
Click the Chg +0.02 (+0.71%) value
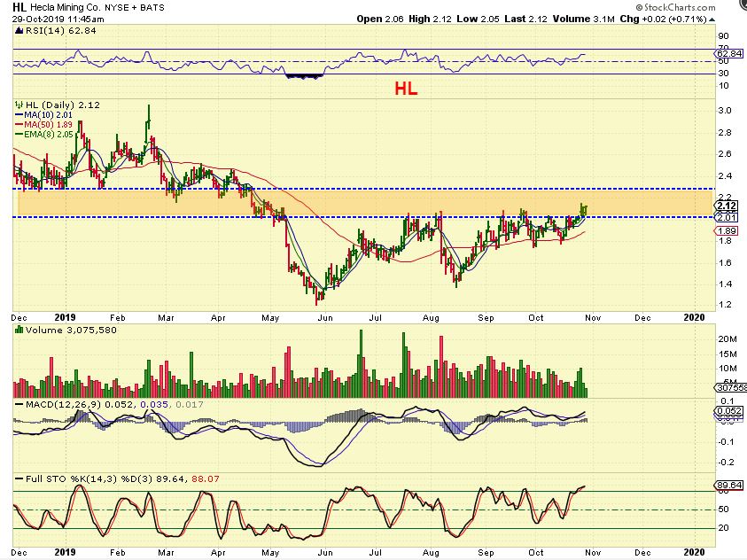[x=663, y=19]
